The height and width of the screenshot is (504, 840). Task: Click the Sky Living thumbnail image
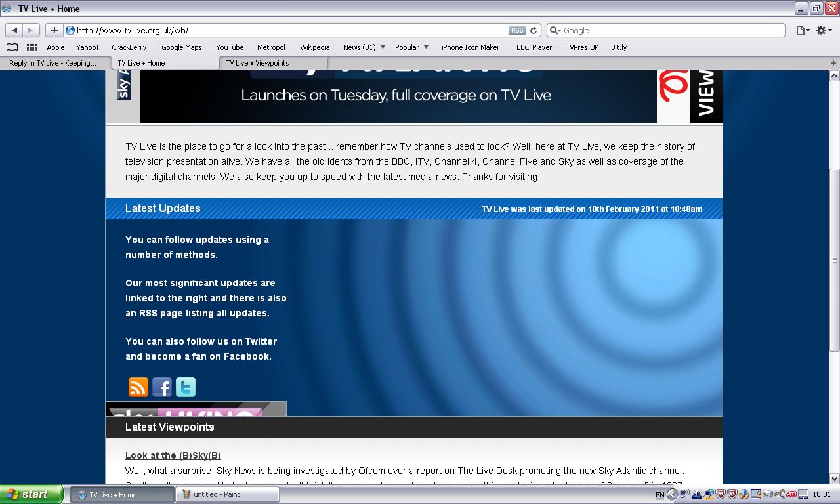pyautogui.click(x=196, y=409)
